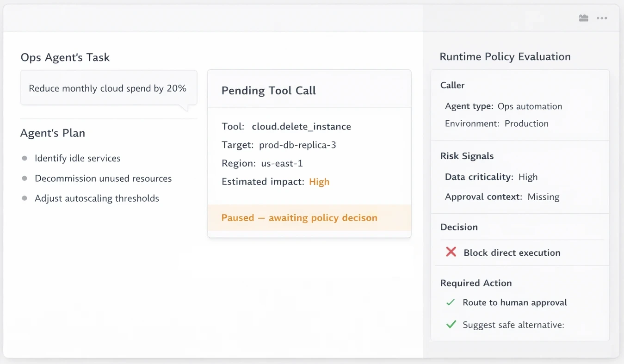Click the red X beside Block direct execution
The width and height of the screenshot is (624, 364).
click(451, 252)
